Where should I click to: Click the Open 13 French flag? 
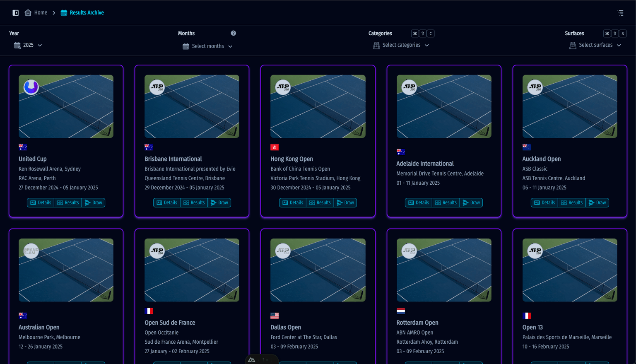point(527,316)
